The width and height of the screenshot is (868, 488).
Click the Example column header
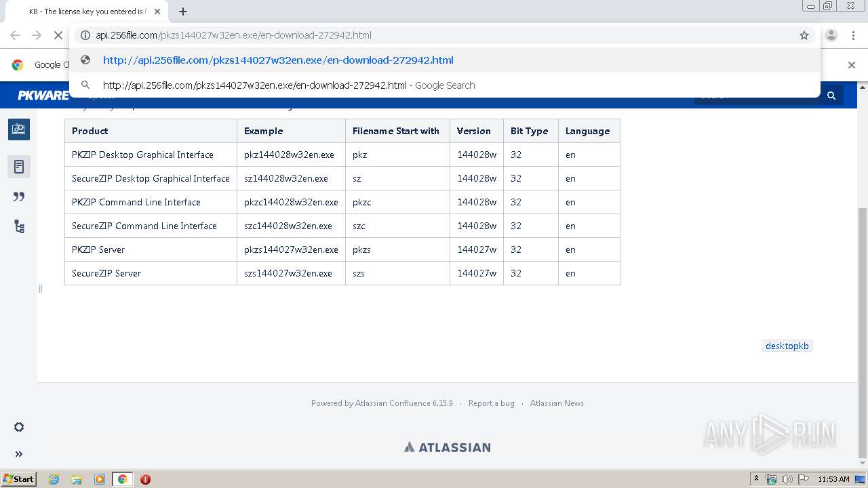point(291,131)
